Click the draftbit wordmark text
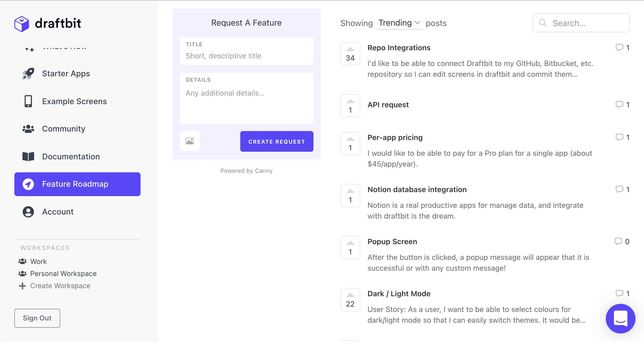This screenshot has height=342, width=644. pyautogui.click(x=58, y=24)
